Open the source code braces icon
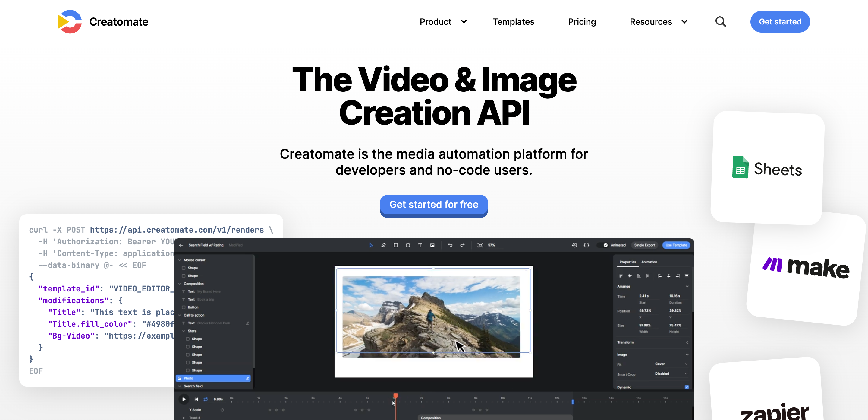 (586, 245)
